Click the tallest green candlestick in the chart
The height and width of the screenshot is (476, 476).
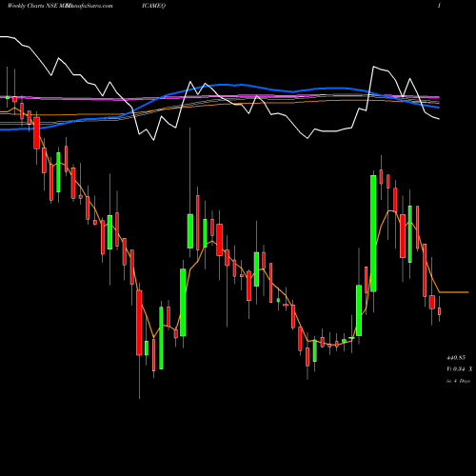tap(373, 233)
